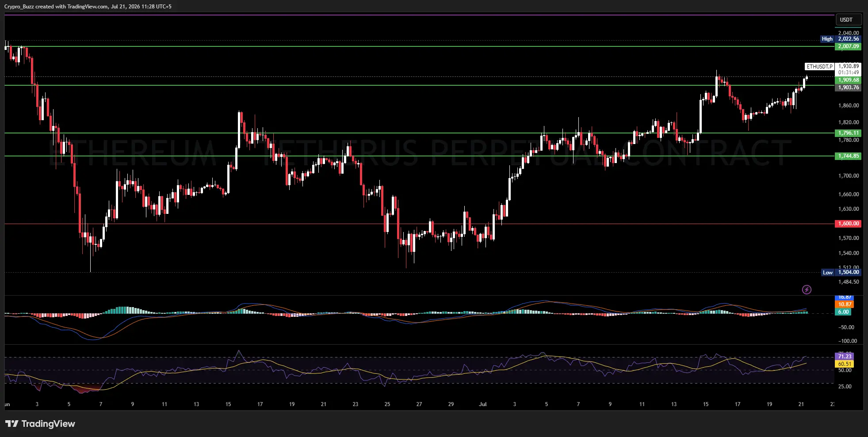Click the 25 date label on time axis
The width and height of the screenshot is (868, 437).
click(x=387, y=404)
